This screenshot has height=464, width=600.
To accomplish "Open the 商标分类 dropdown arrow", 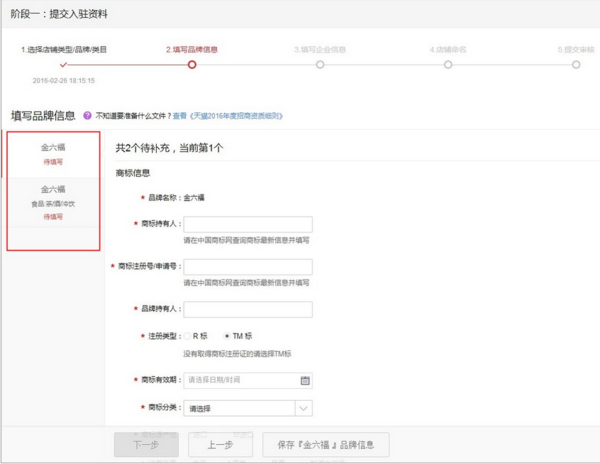I will pyautogui.click(x=303, y=408).
